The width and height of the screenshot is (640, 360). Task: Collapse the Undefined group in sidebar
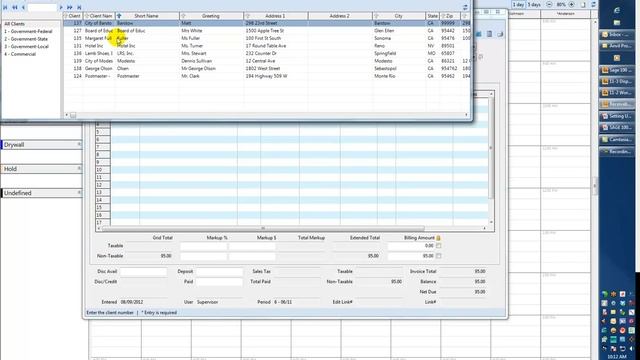click(x=79, y=193)
